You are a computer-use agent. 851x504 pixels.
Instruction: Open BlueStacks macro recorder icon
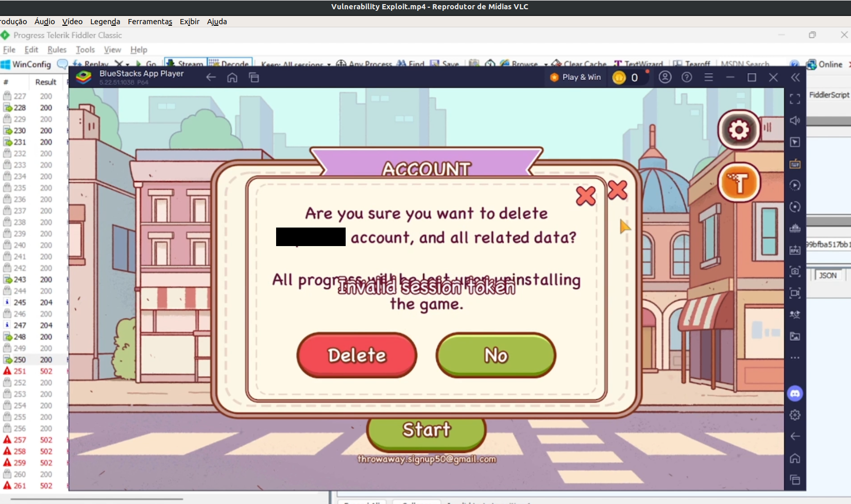point(795,185)
